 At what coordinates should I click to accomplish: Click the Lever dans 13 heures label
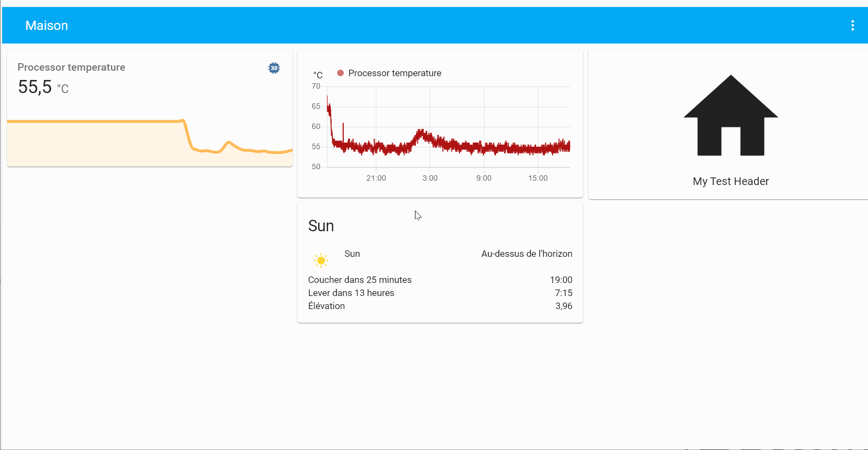point(351,293)
